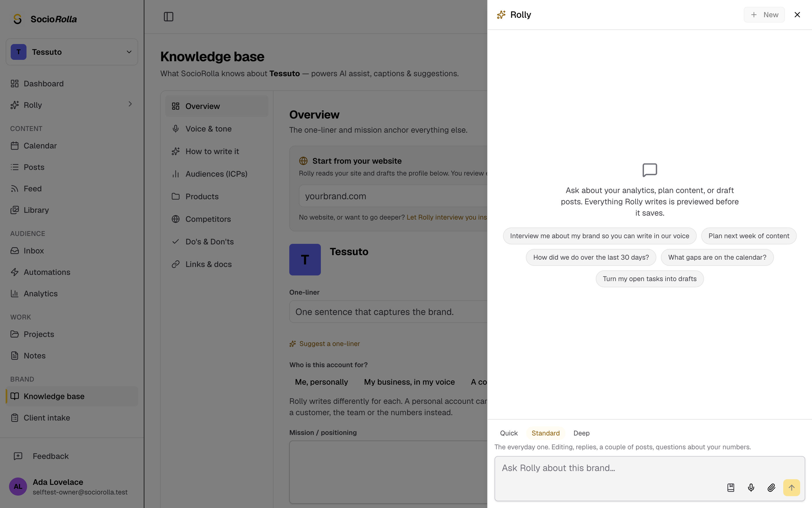Open Client intake in sidebar
The image size is (812, 508).
pyautogui.click(x=72, y=418)
